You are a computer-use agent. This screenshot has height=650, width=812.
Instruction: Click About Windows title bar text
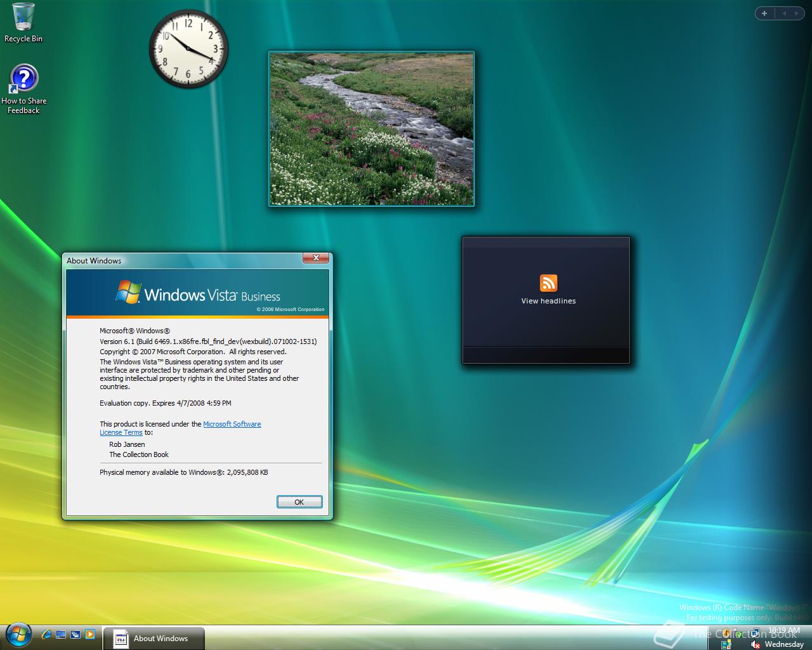(94, 261)
